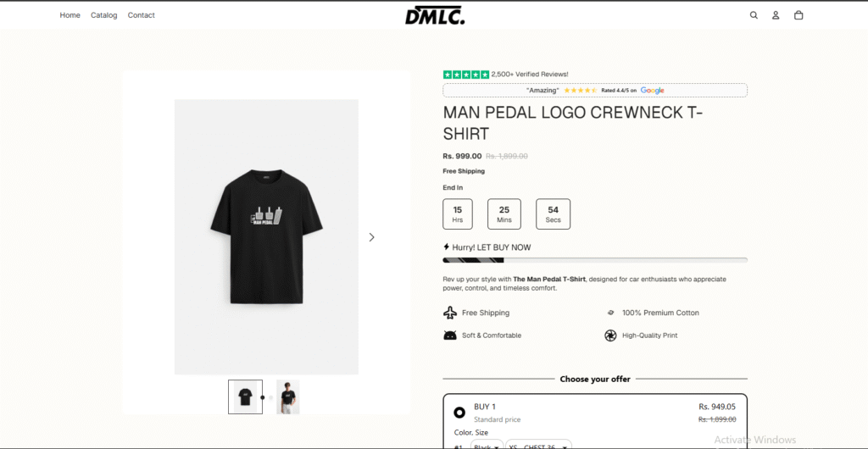868x449 pixels.
Task: Click the Hurry stock progress bar
Action: click(595, 260)
